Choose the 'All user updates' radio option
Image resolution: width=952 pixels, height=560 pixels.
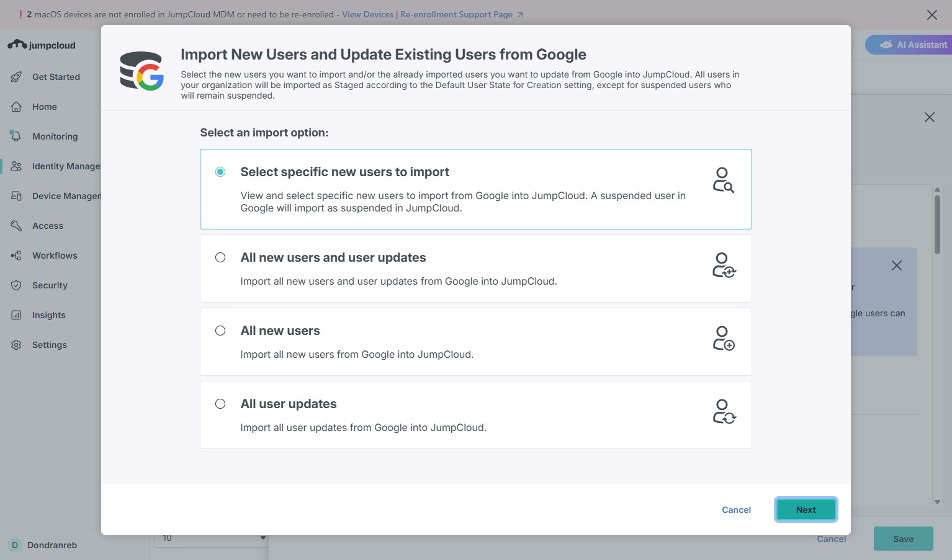[x=220, y=404]
